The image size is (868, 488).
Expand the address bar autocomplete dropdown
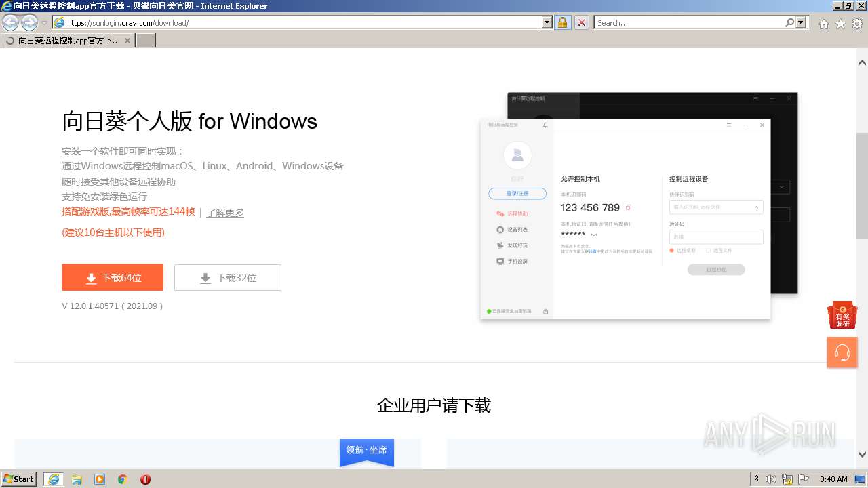point(547,22)
